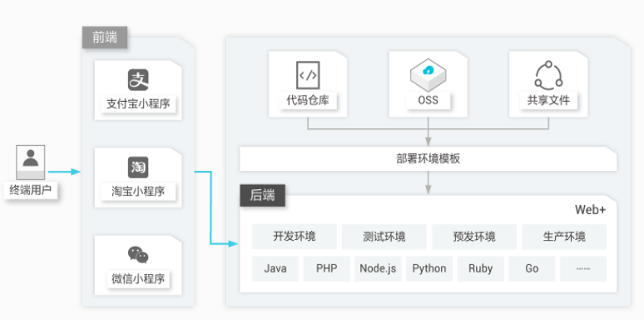
Task: Click the 前端 section tag
Action: 105,37
